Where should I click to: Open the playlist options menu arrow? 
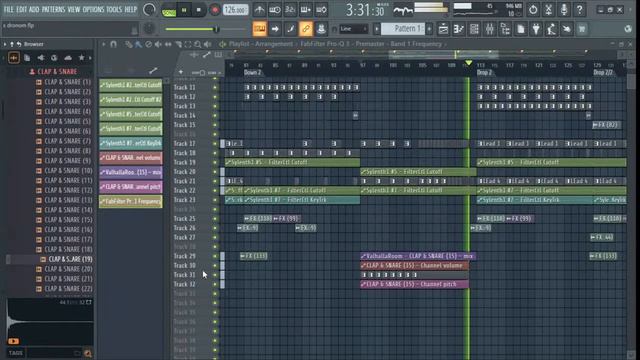(103, 44)
